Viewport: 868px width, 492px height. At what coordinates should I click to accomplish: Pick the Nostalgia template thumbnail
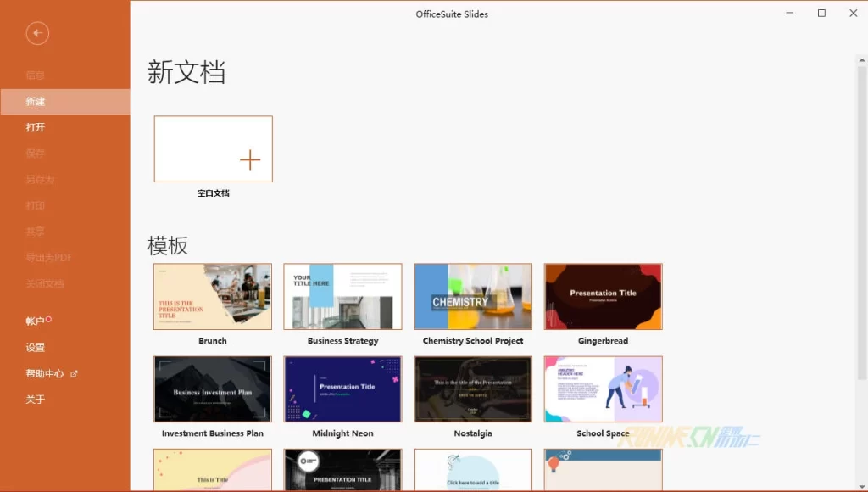(473, 389)
